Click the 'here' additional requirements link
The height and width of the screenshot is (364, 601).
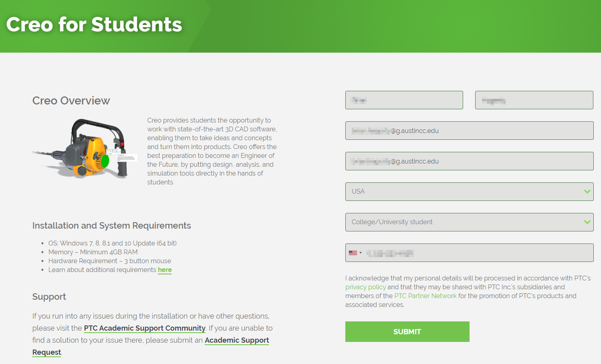click(164, 270)
